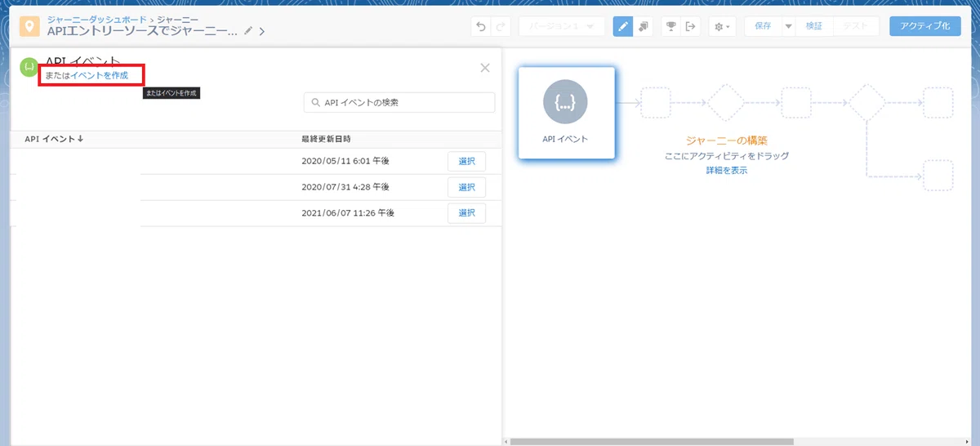Expand the chevron next to journey title
The width and height of the screenshot is (980, 446).
pos(262,32)
